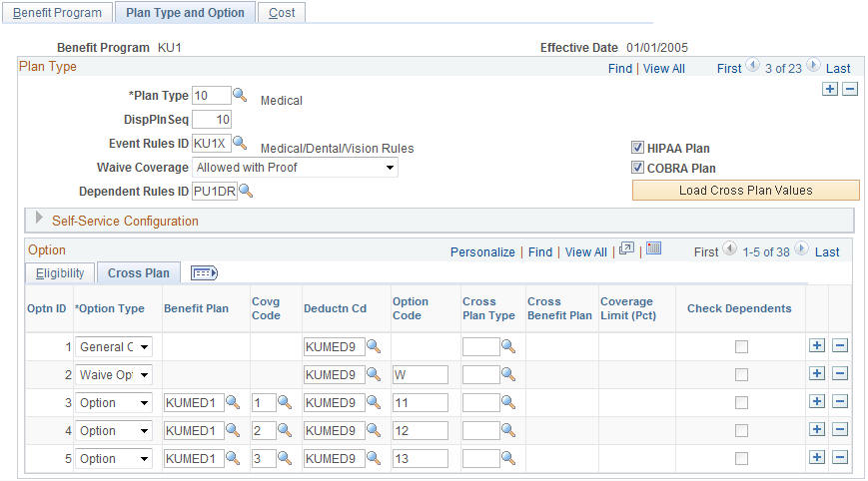This screenshot has height=481, width=868.
Task: Uncheck the HIPAA Plan checkbox
Action: coord(637,148)
